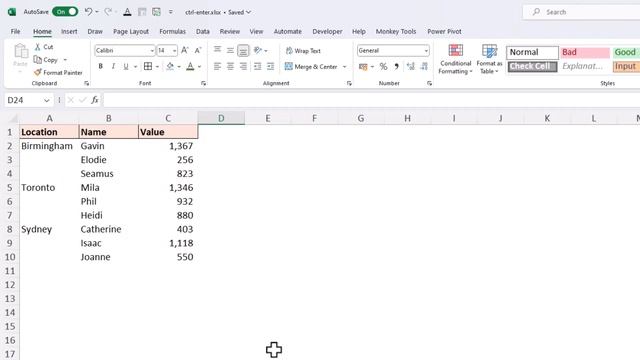Click the Copy icon in Clipboard
Screen dimensions: 640x360
point(38,60)
